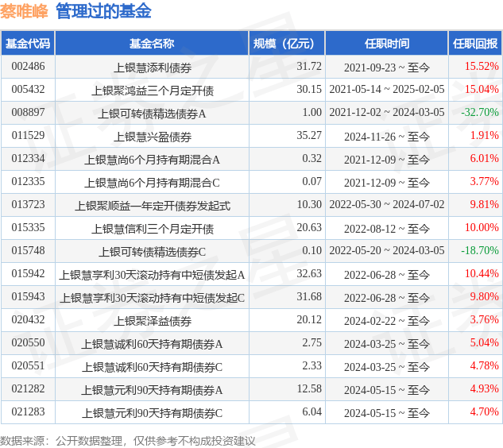The height and width of the screenshot is (448, 503).
Task: Select fund code 020432
Action: (28, 320)
